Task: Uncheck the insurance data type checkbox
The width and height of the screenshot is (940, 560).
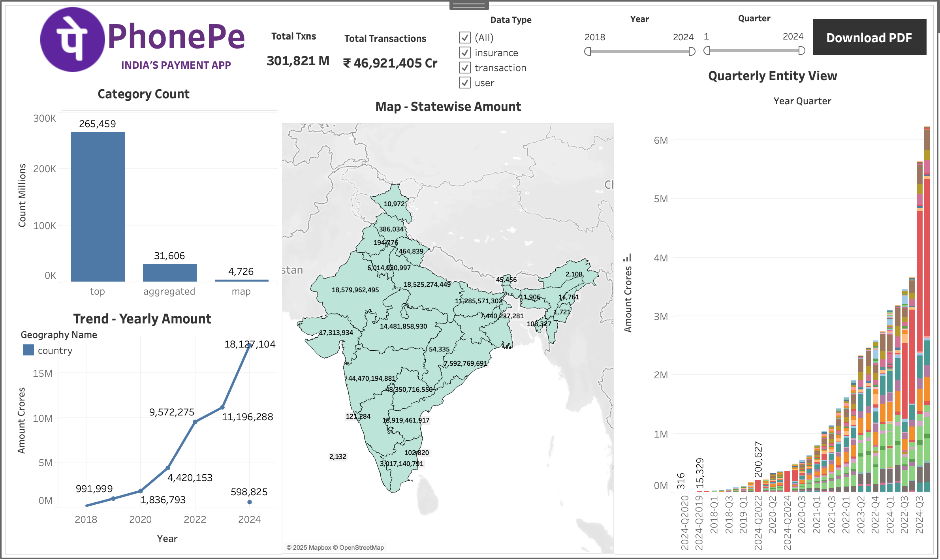Action: 465,53
